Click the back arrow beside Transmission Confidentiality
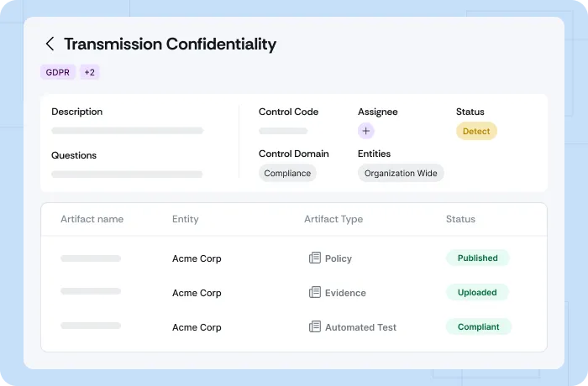Viewport: 588px width, 386px height. (50, 44)
